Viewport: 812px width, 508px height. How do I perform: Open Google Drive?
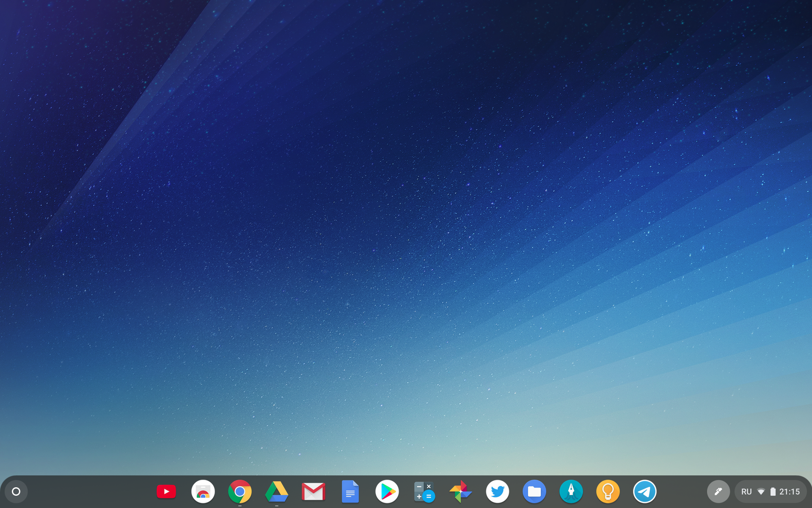click(x=277, y=491)
